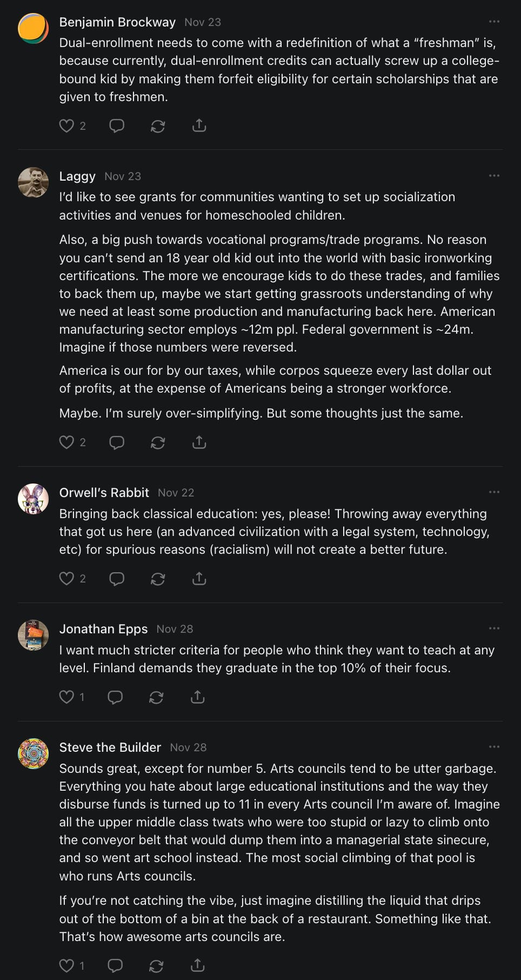Like Benjamin Brockway's comment
This screenshot has height=980, width=521.
[x=66, y=126]
